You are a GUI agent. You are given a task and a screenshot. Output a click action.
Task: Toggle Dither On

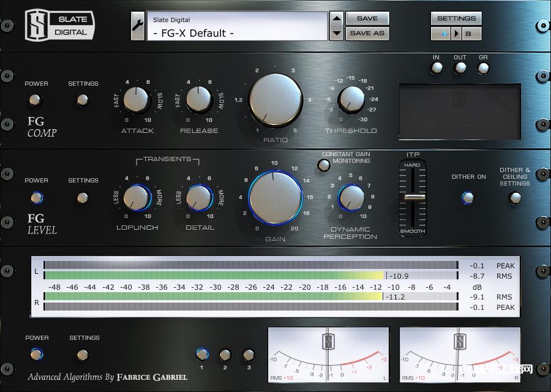467,197
